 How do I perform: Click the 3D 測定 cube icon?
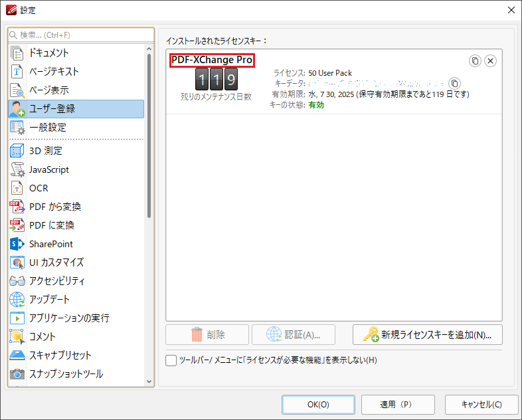click(x=17, y=151)
